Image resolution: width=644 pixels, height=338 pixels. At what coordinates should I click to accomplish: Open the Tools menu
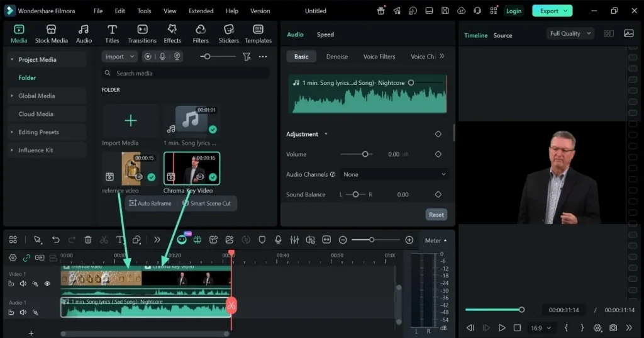[x=144, y=11]
